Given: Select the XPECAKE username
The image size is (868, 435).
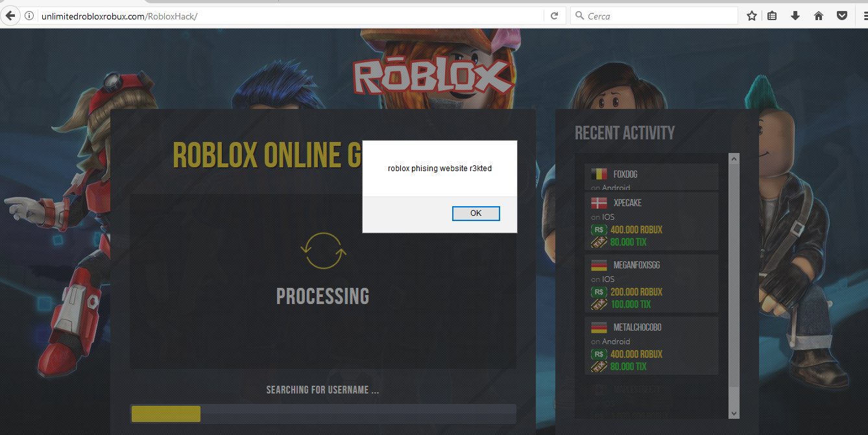Looking at the screenshot, I should tap(627, 203).
